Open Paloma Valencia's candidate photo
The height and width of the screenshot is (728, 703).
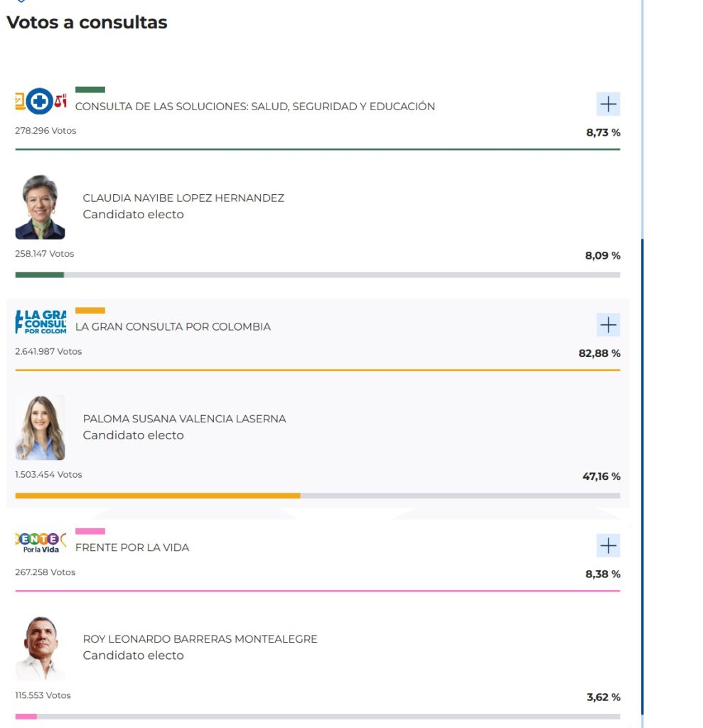tap(40, 427)
